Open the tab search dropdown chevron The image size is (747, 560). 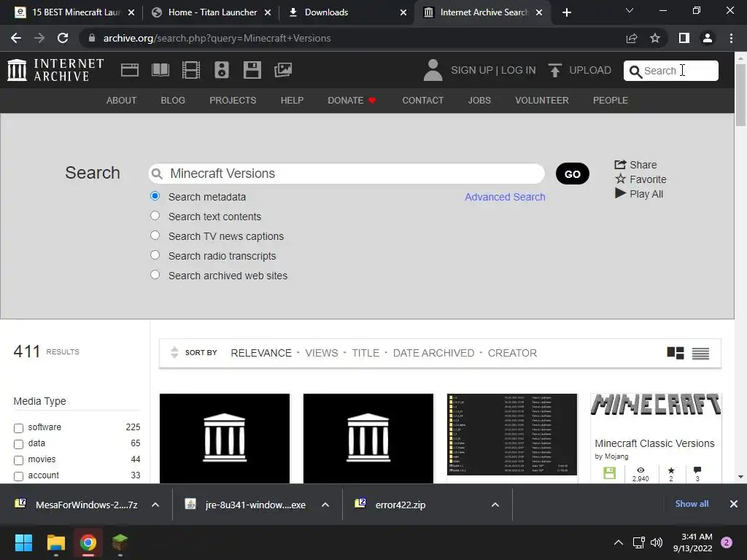tap(630, 10)
